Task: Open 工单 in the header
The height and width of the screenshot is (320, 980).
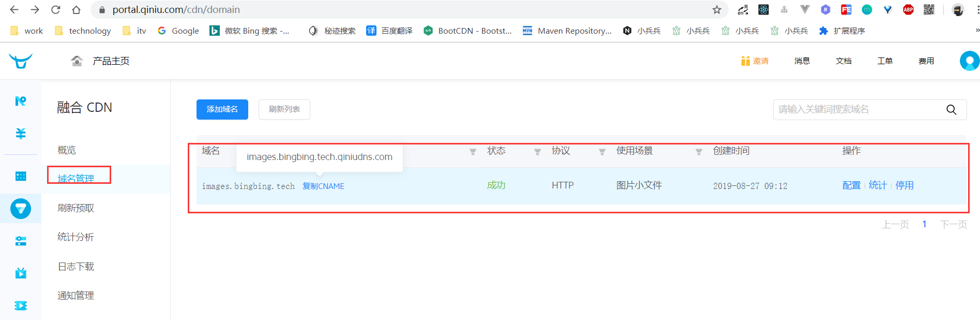Action: [x=885, y=61]
